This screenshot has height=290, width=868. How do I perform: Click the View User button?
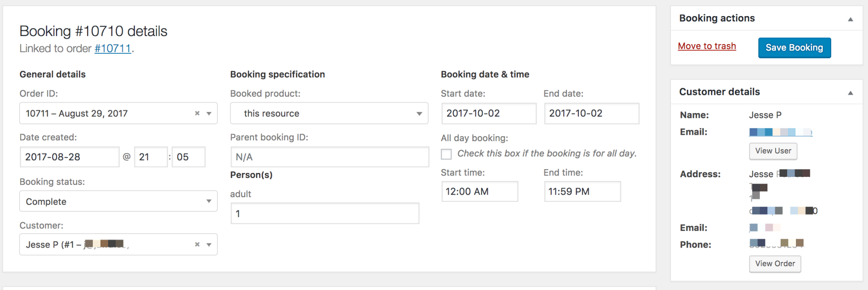[773, 151]
